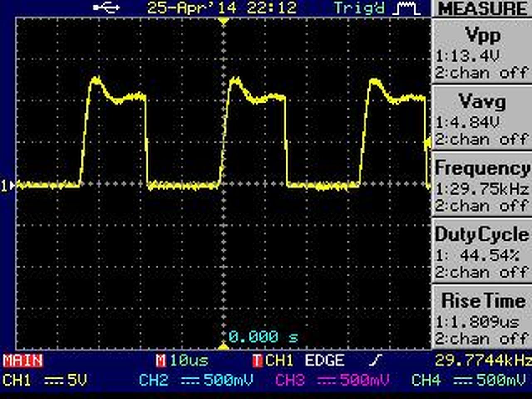The width and height of the screenshot is (532, 399).
Task: Click the bottom trigger position marker
Action: click(x=224, y=346)
